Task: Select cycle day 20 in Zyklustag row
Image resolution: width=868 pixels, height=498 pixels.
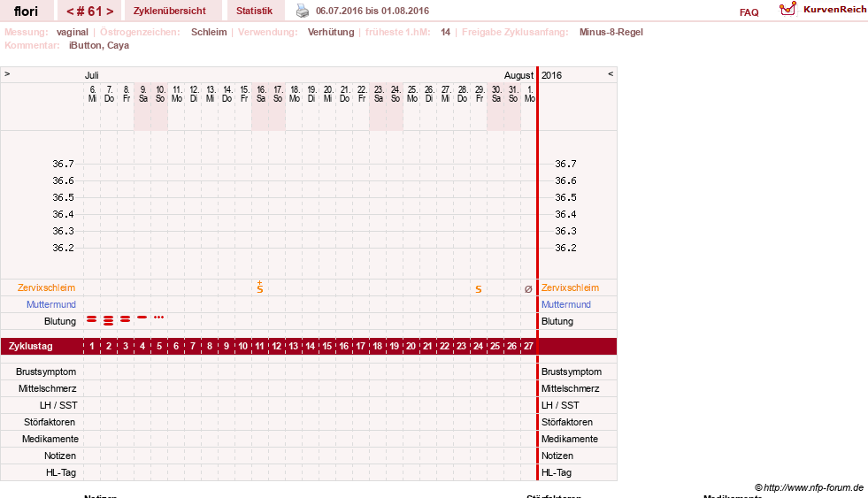Action: coord(411,346)
